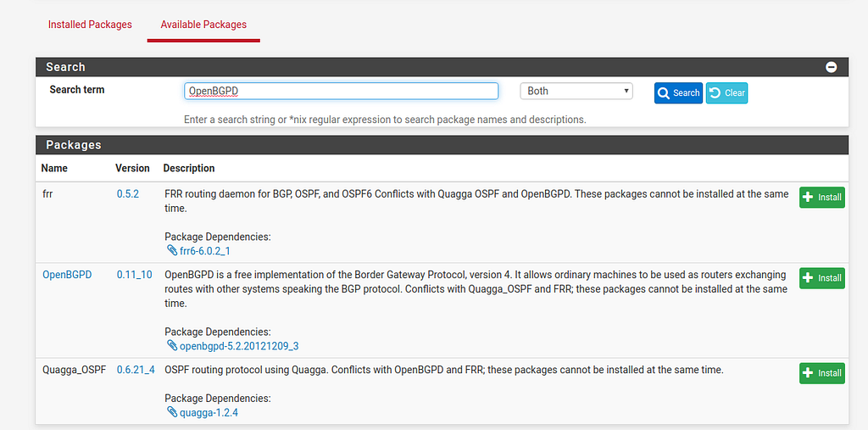
Task: Click the Clear button
Action: [x=726, y=93]
